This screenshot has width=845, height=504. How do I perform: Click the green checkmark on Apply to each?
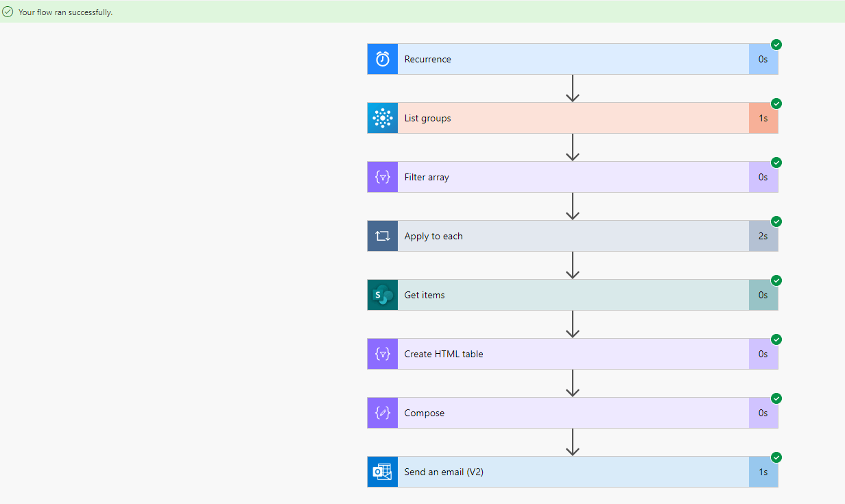(776, 221)
